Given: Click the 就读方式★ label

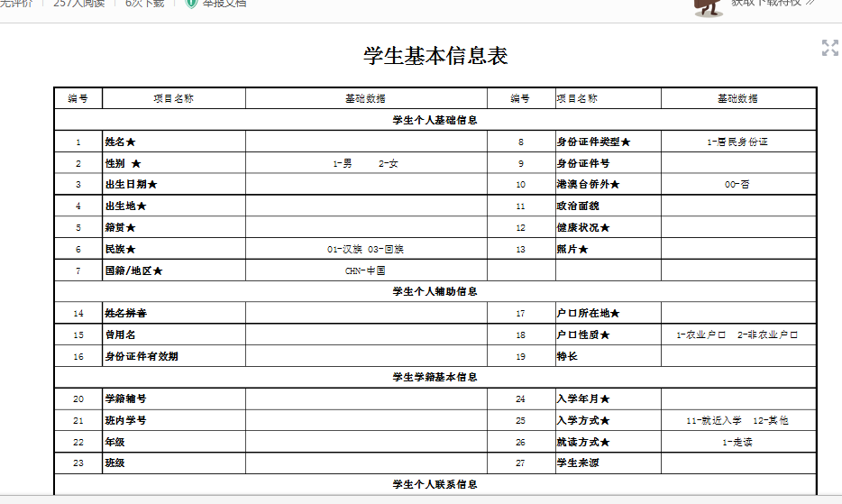Looking at the screenshot, I should 582,442.
